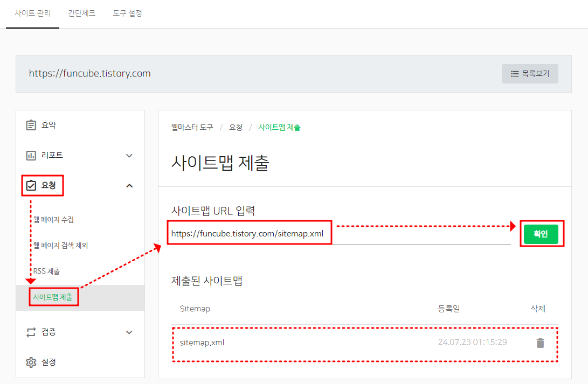Go to 요청 breadcrumb link
Viewport: 588px width, 384px height.
click(236, 128)
